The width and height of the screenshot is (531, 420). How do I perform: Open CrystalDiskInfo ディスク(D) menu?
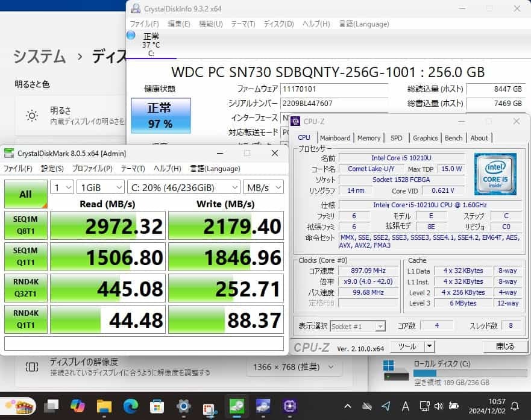point(278,24)
